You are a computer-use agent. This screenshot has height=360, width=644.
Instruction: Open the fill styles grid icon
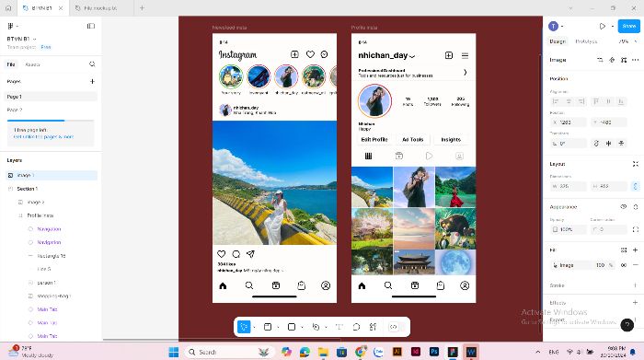[624, 250]
